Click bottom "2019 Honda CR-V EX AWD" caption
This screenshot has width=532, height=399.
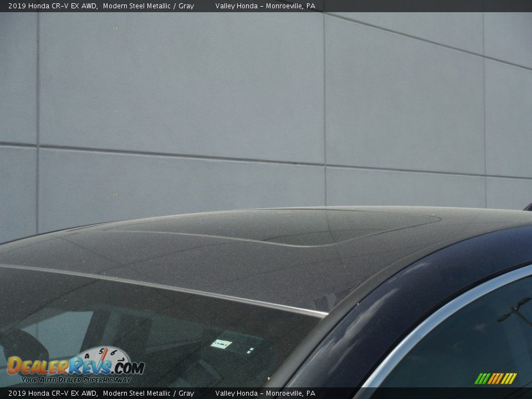53,393
